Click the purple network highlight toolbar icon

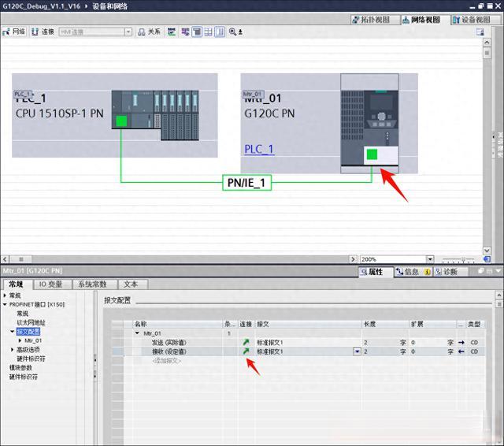tap(186, 32)
